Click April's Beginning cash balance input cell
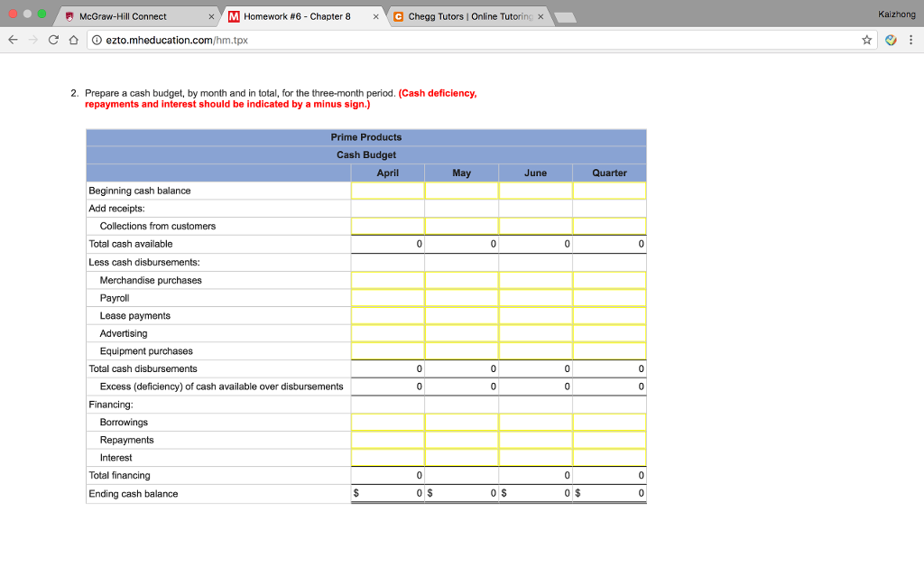924x578 pixels. point(388,191)
